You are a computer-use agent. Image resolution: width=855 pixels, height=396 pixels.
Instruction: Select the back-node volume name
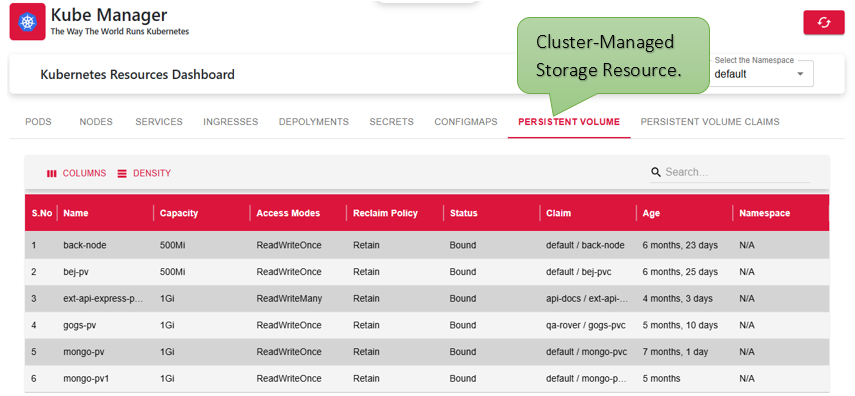(x=85, y=245)
